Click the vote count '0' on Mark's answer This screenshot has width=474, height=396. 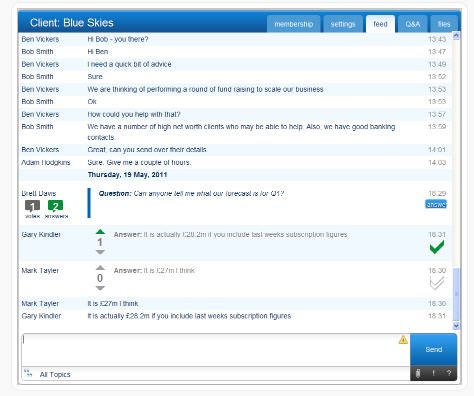tap(100, 278)
